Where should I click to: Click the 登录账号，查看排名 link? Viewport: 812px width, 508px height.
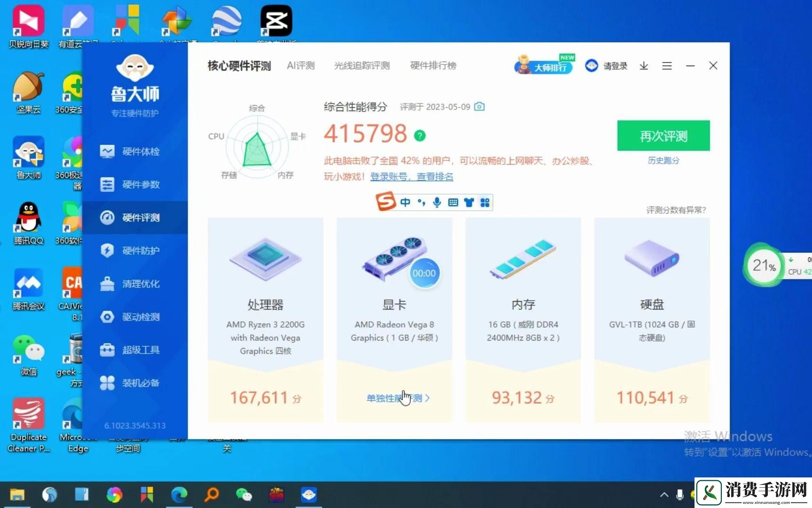(412, 177)
